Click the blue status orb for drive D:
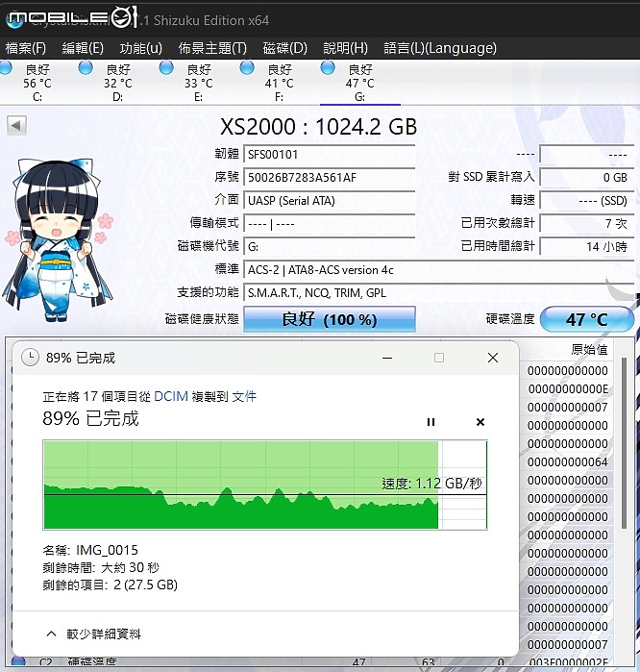Viewport: 640px width, 672px height. (86, 67)
